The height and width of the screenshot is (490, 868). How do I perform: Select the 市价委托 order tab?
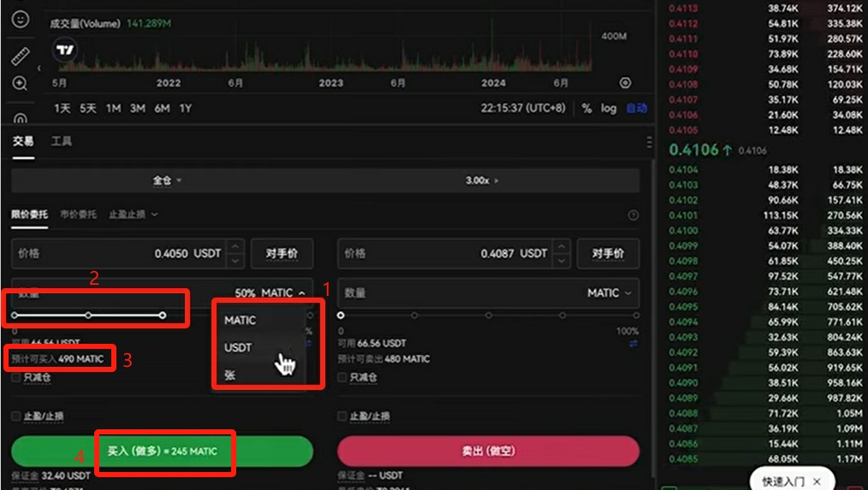78,215
